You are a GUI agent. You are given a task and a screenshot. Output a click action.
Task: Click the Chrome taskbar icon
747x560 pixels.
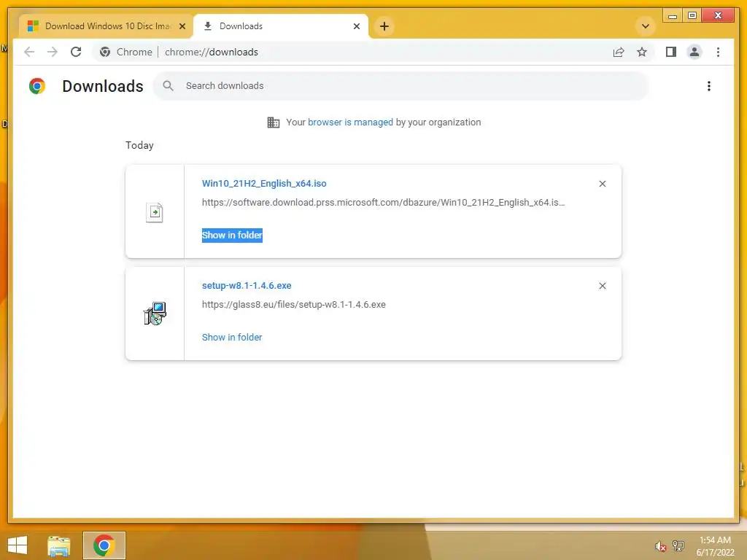tap(104, 545)
